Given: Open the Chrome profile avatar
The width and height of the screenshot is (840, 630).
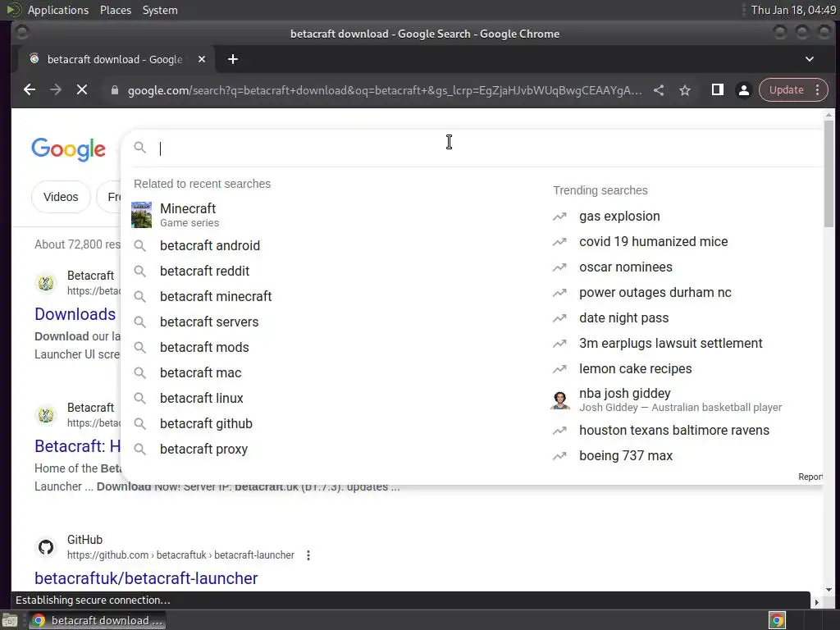Looking at the screenshot, I should (x=743, y=90).
